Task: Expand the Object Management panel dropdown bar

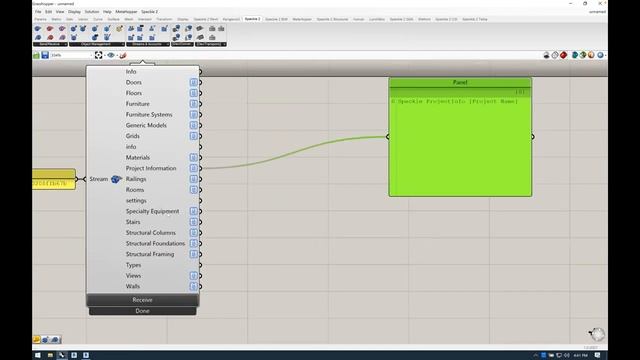Action: point(97,44)
